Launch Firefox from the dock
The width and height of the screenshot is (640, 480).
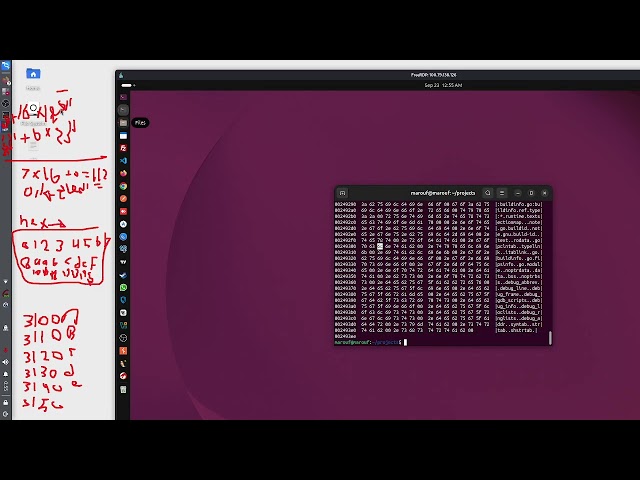pyautogui.click(x=123, y=173)
